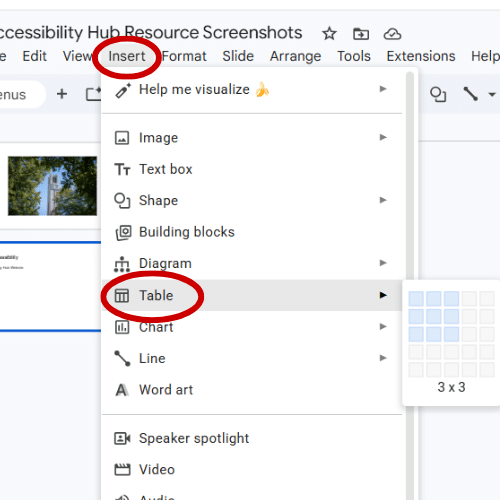
Task: Click the Table grid icon
Action: [122, 296]
